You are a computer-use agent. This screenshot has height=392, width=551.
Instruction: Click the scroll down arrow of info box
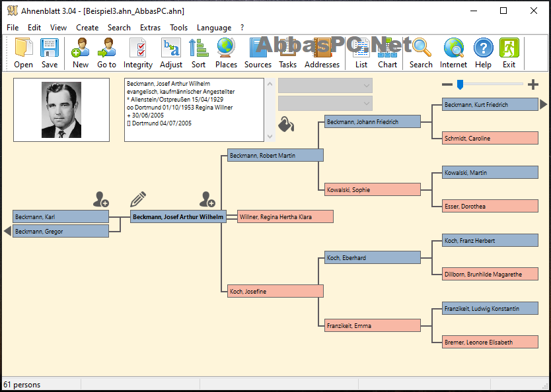(270, 136)
